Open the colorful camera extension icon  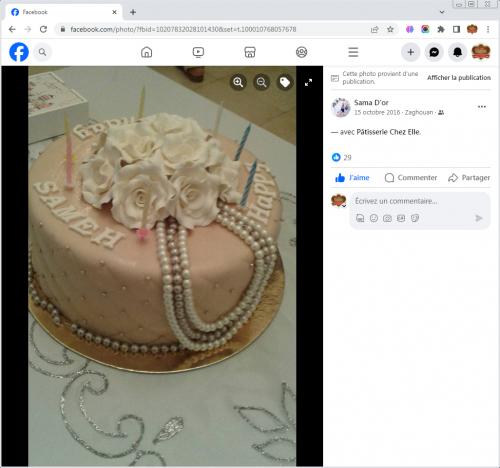coord(425,29)
